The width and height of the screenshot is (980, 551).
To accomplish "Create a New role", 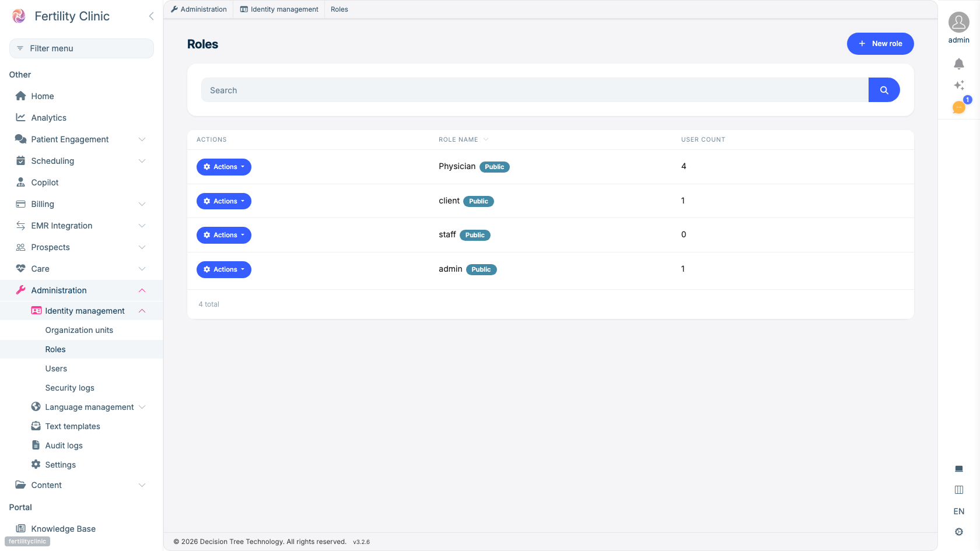I will [x=880, y=44].
